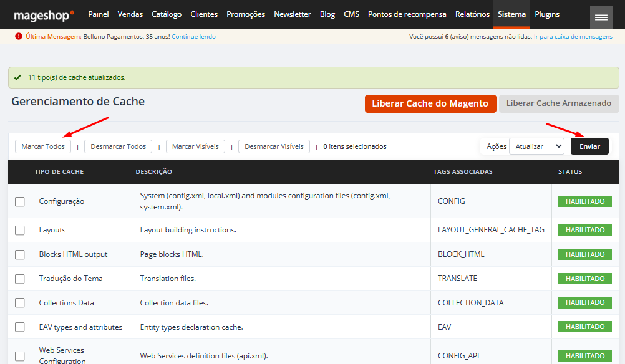The height and width of the screenshot is (364, 625).
Task: Select the EAV types and attributes checkbox
Action: 19,327
